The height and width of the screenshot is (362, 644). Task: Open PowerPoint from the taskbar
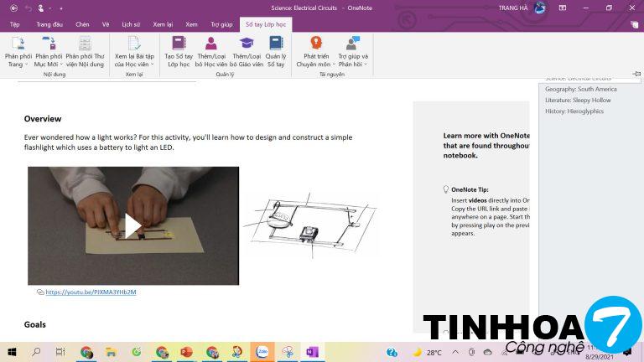[186, 352]
